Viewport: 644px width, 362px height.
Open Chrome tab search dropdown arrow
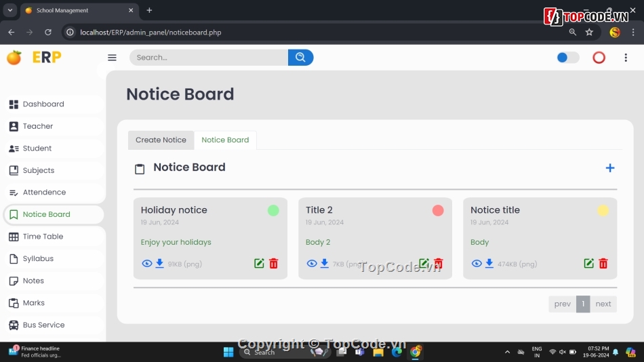[x=10, y=10]
